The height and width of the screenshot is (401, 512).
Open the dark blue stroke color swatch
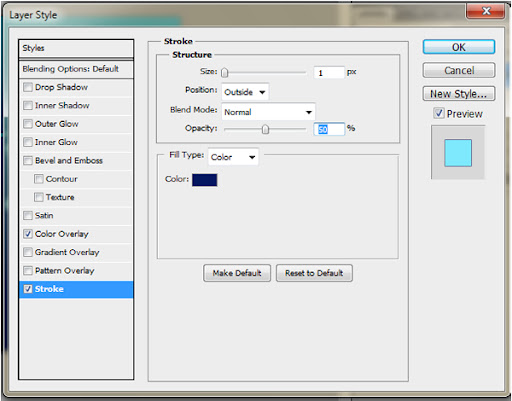click(x=204, y=180)
